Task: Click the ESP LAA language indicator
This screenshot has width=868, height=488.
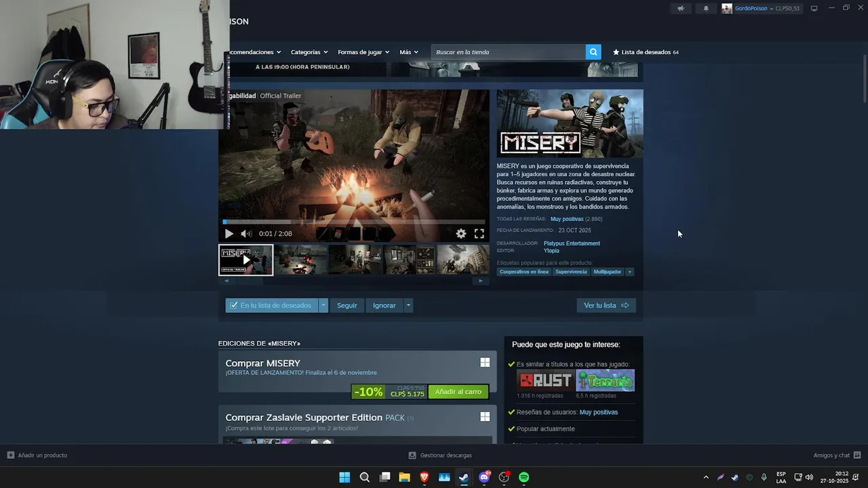Action: [x=781, y=478]
